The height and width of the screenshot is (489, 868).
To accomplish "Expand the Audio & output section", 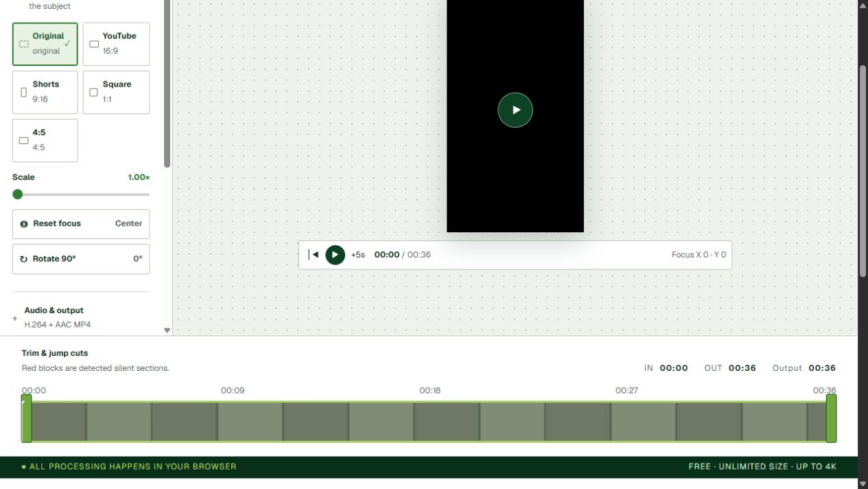I will [81, 317].
